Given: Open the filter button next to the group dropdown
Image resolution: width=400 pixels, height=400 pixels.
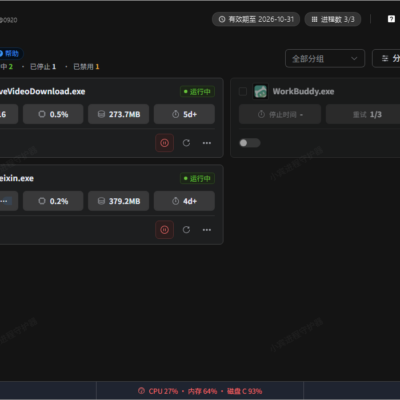Looking at the screenshot, I should [386, 59].
